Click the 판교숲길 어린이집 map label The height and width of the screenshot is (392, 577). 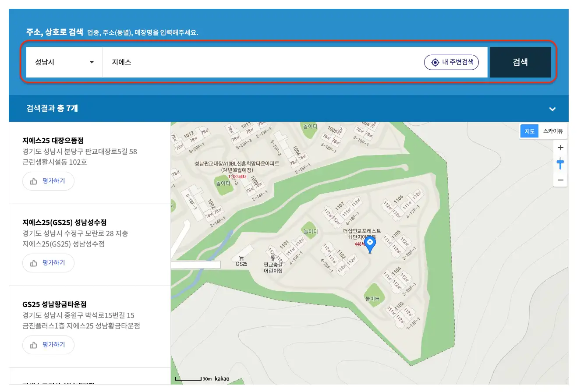pos(273,268)
